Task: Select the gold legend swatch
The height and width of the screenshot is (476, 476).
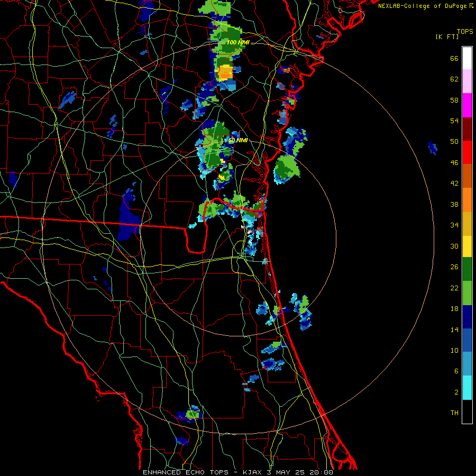Action: (x=467, y=224)
